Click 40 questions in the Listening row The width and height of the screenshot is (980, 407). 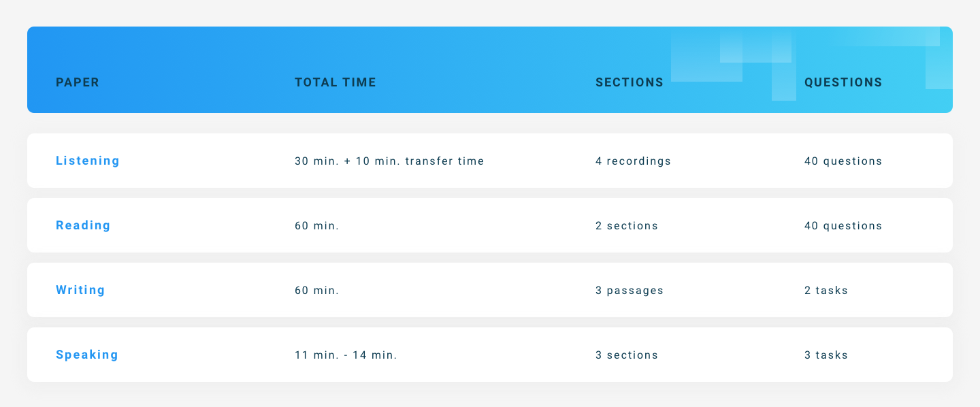pos(843,161)
